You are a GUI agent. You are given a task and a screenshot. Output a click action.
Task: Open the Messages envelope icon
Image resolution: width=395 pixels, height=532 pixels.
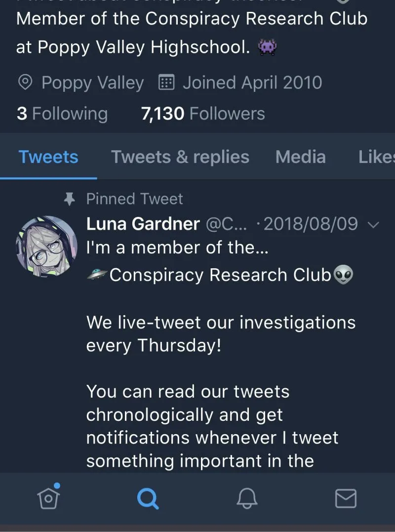(x=346, y=498)
